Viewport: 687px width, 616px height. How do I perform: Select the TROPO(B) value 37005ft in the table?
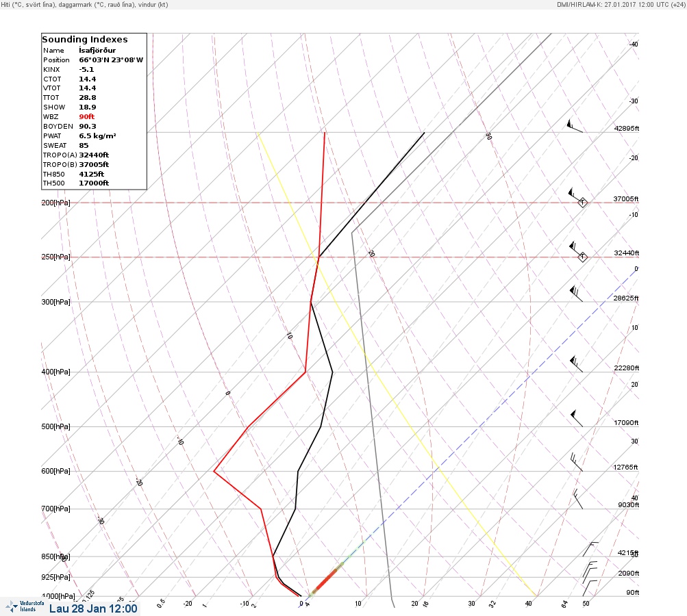tap(94, 165)
